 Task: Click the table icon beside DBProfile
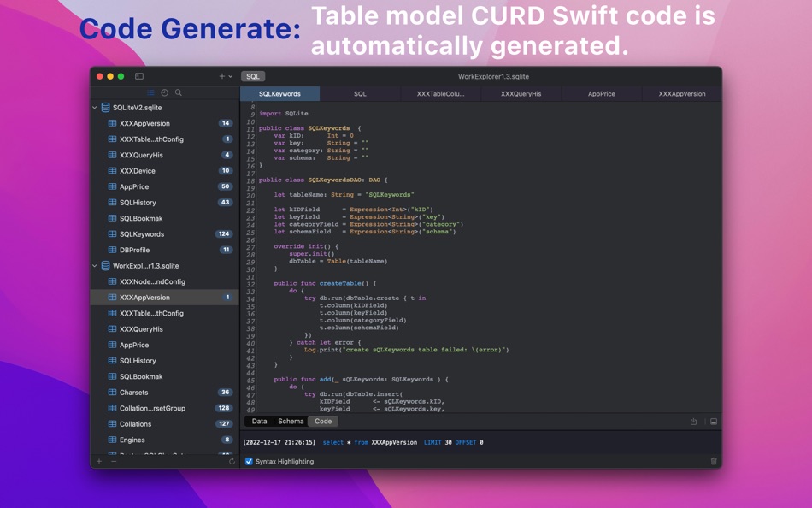[112, 250]
